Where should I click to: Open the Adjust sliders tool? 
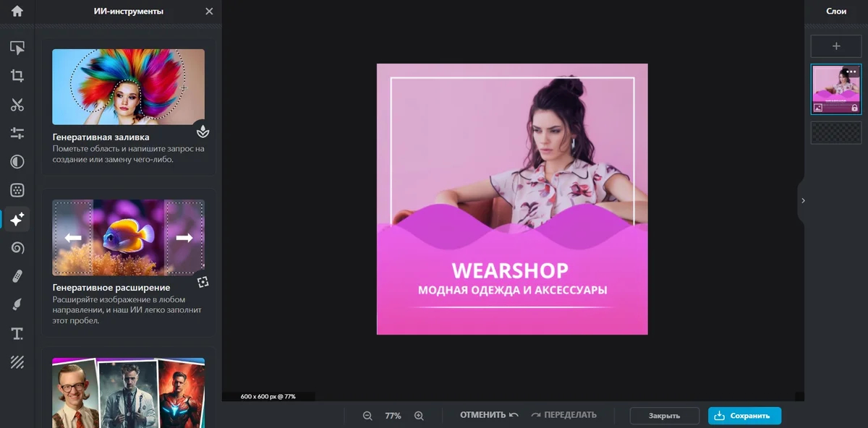point(17,133)
